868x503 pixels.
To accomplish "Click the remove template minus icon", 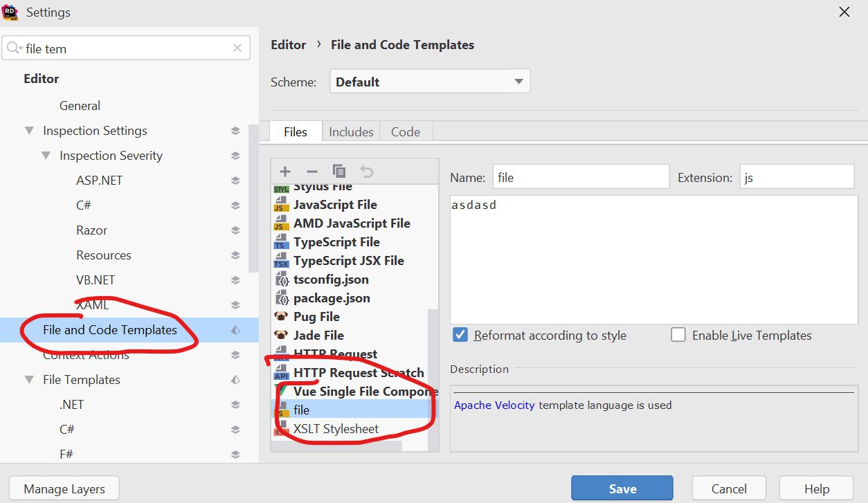I will coord(311,171).
